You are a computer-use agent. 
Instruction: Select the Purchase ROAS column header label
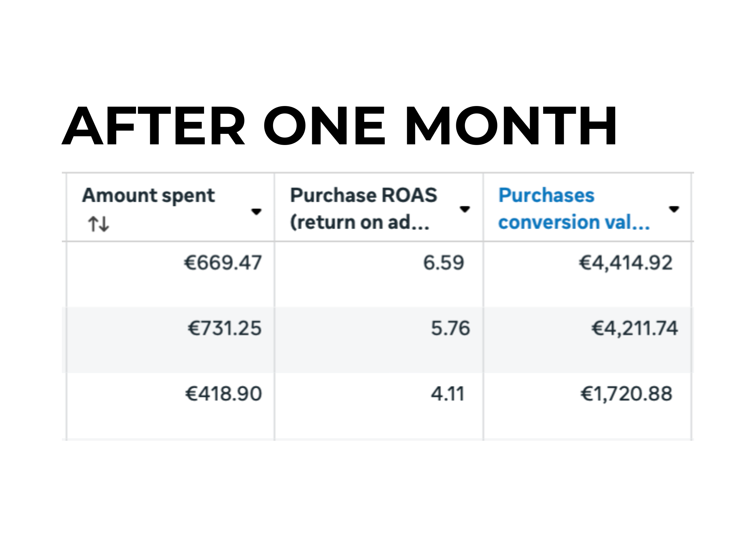tap(363, 208)
